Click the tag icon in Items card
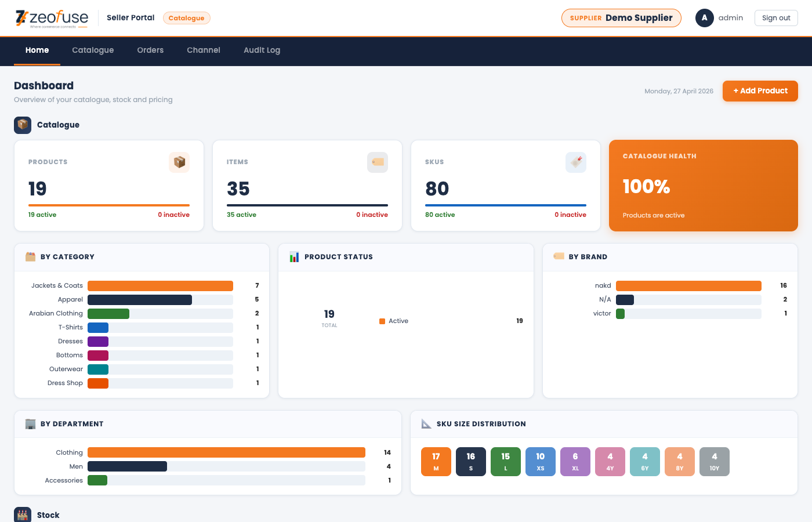Viewport: 812px width, 522px height. [378, 162]
